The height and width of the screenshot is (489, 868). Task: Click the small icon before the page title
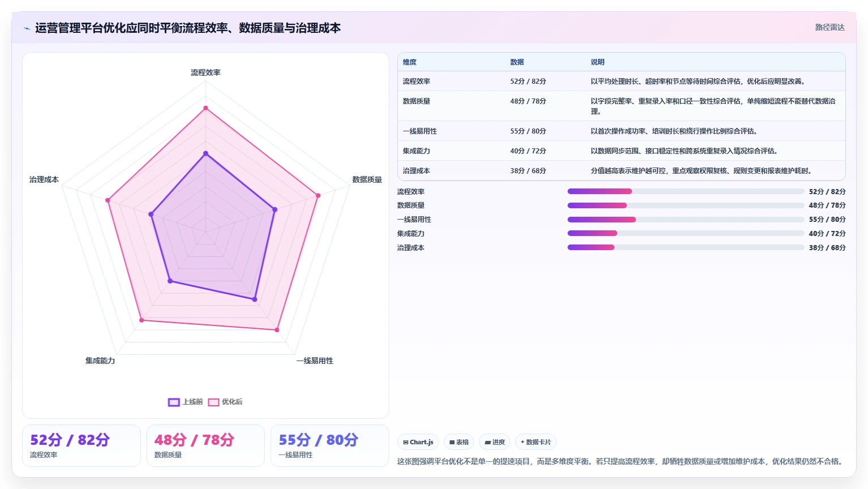[x=27, y=28]
